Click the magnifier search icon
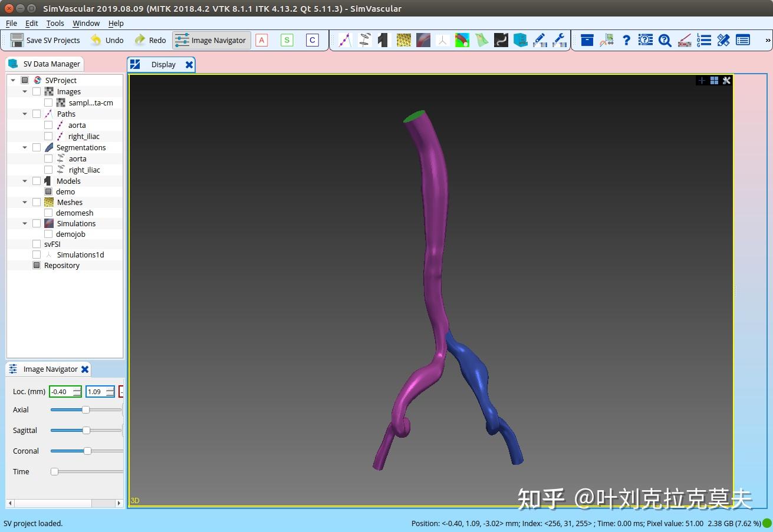 (x=665, y=40)
